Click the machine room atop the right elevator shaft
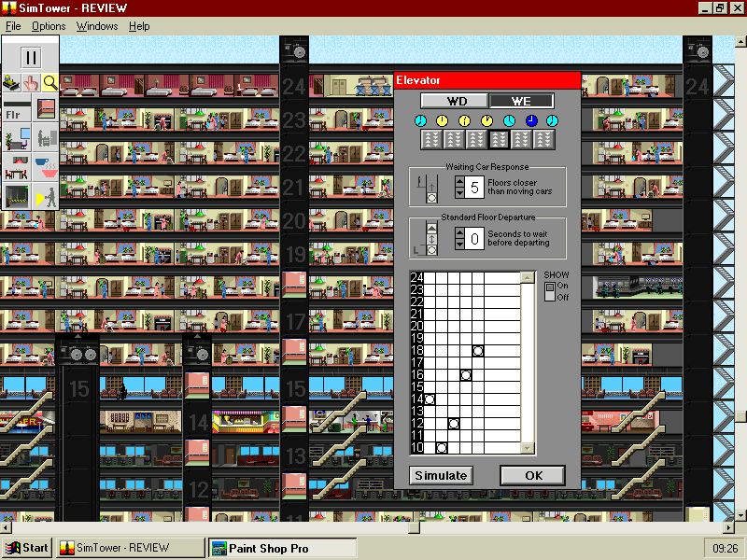This screenshot has width=747, height=560. click(698, 49)
